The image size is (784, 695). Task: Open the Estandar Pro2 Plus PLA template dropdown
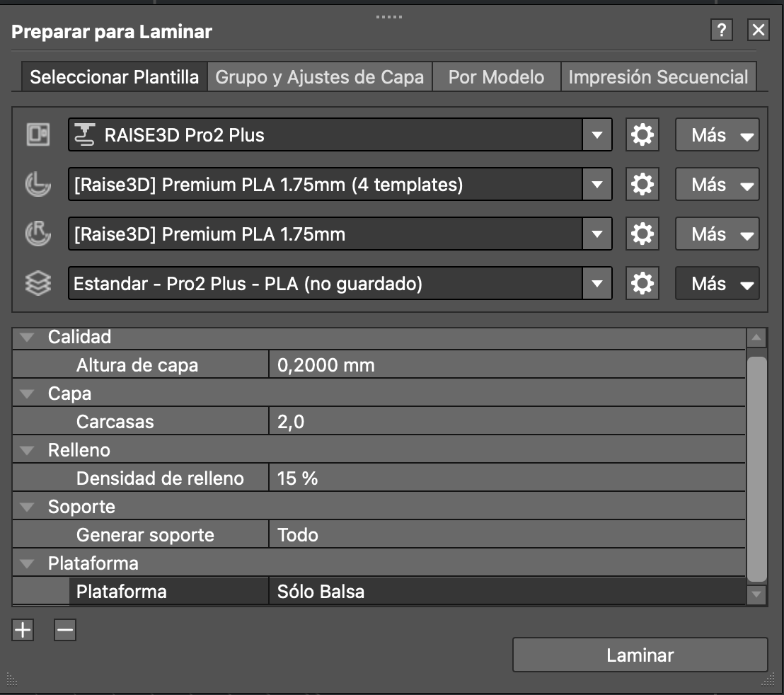[x=596, y=284]
